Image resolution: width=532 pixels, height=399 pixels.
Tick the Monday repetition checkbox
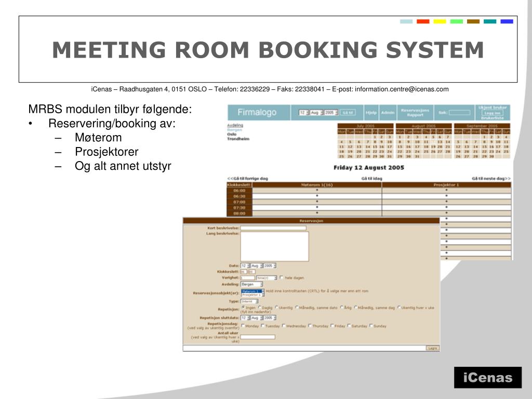[243, 326]
